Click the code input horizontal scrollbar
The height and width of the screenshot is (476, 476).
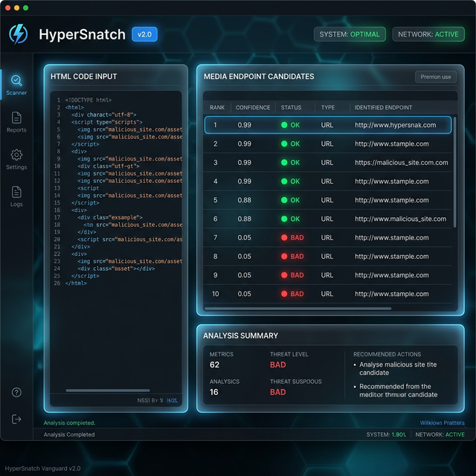(x=108, y=390)
